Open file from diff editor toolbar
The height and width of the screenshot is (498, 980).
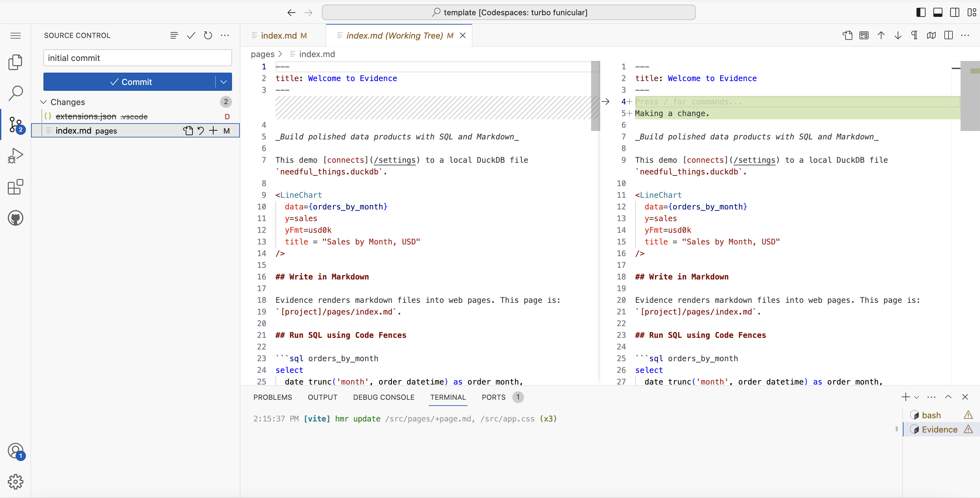[x=847, y=35]
